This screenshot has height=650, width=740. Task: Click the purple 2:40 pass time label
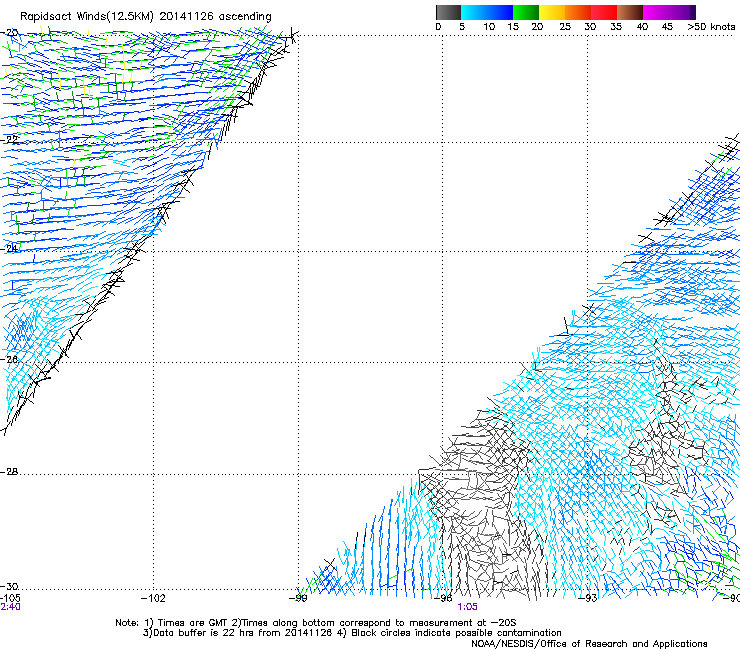click(10, 607)
